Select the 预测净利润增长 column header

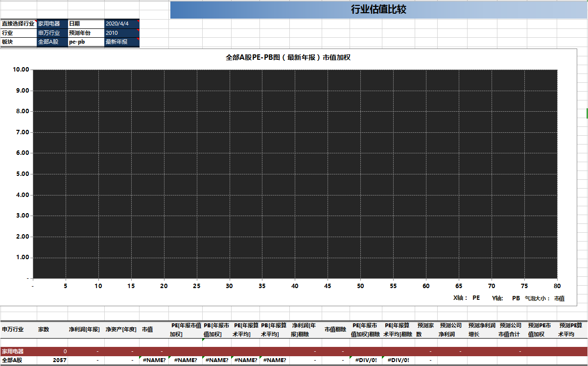[x=482, y=329]
